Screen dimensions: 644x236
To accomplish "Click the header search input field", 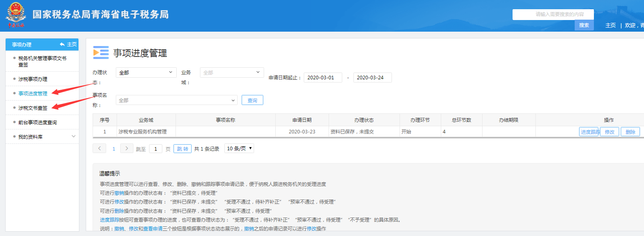I will click(x=553, y=14).
